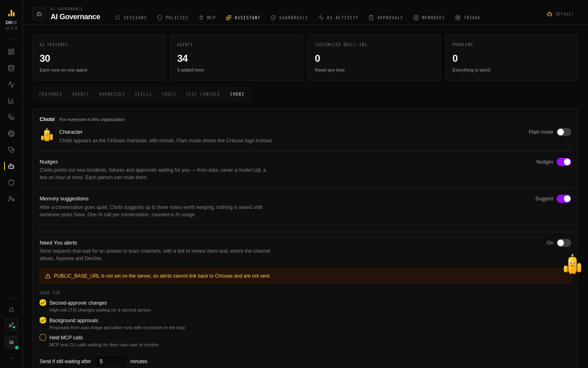
Task: Click the plug connection status icon
Action: point(11,325)
